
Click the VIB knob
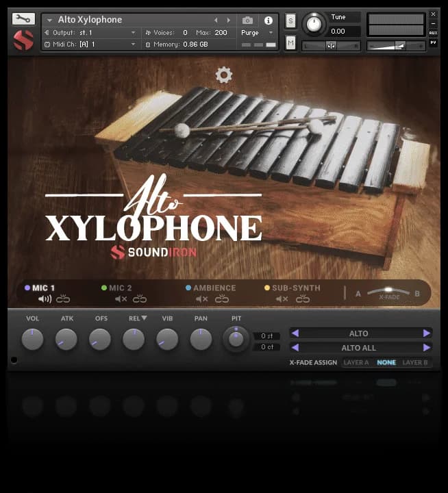pyautogui.click(x=167, y=339)
